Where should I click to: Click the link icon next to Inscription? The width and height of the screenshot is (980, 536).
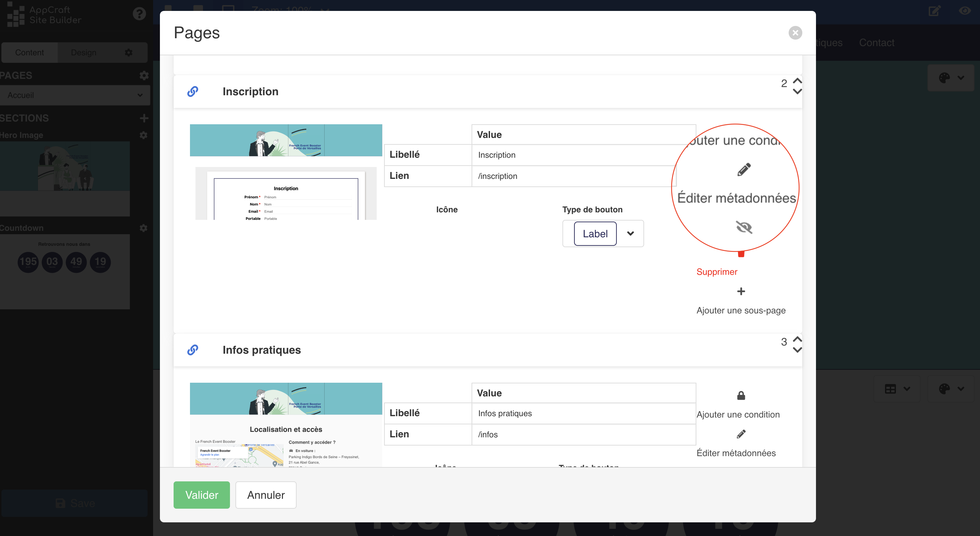pyautogui.click(x=192, y=91)
